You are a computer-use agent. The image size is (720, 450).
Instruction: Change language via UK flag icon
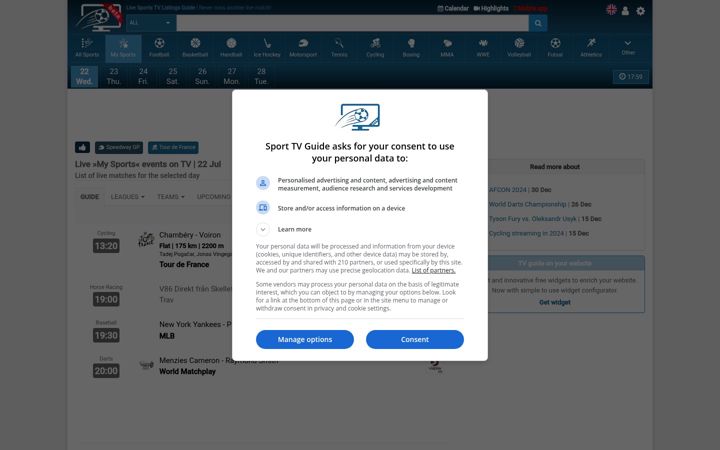(x=611, y=10)
